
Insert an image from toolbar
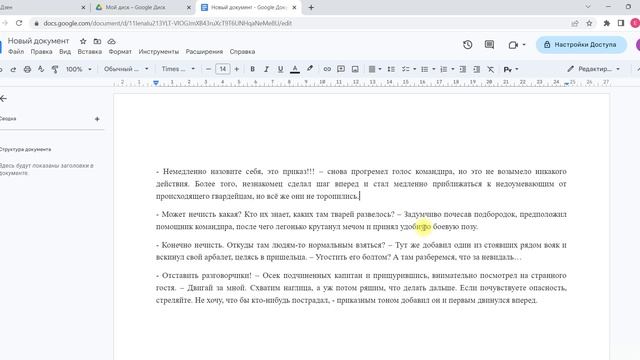click(355, 69)
